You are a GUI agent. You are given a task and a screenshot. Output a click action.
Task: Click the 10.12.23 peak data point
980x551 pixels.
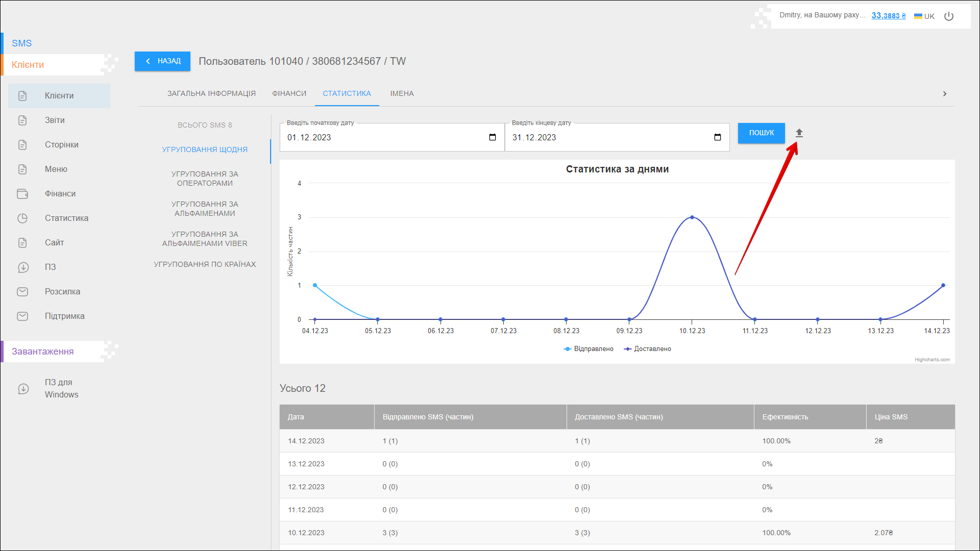tap(692, 217)
